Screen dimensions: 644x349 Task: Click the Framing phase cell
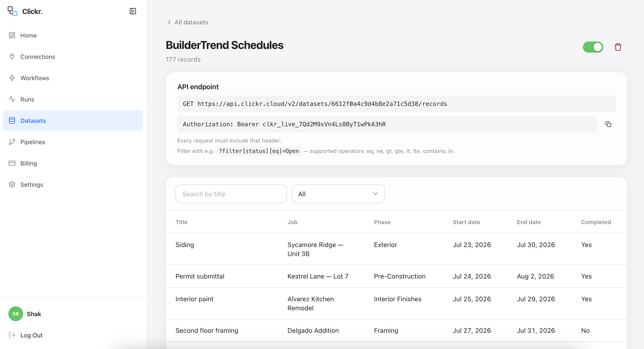click(x=386, y=330)
